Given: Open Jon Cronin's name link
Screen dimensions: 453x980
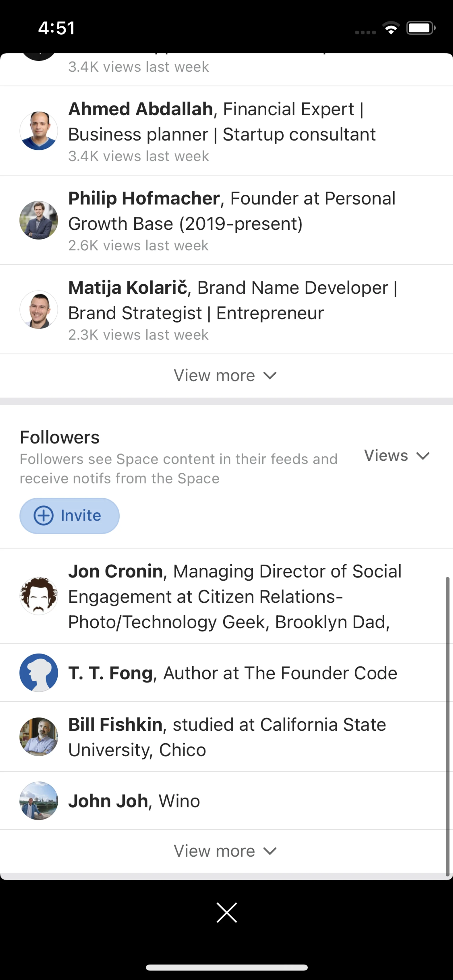Looking at the screenshot, I should click(115, 571).
